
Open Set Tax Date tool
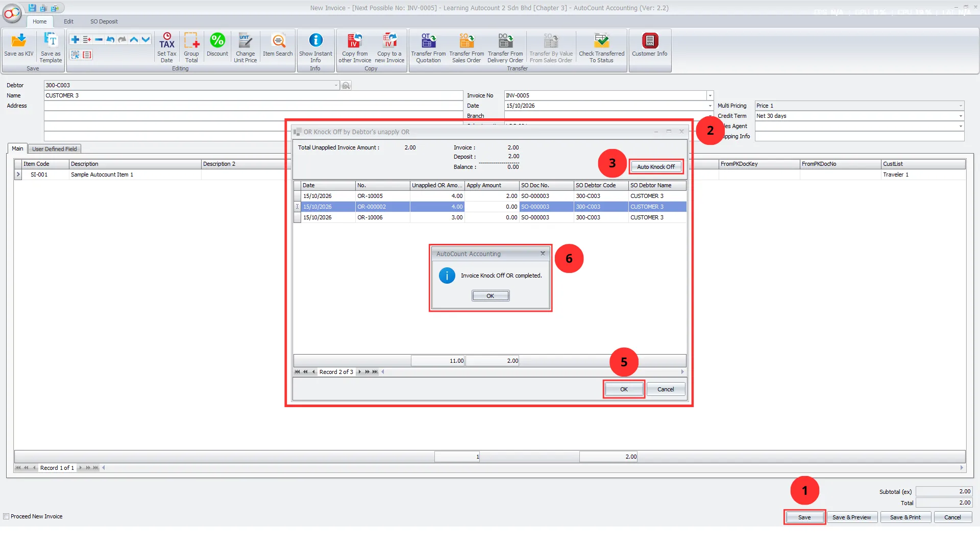tap(167, 47)
